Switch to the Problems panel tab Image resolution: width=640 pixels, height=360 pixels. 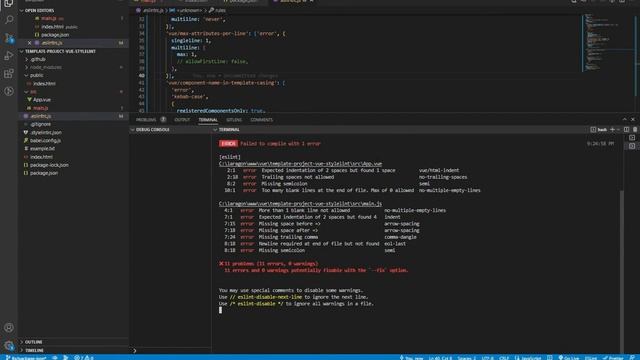[x=146, y=120]
